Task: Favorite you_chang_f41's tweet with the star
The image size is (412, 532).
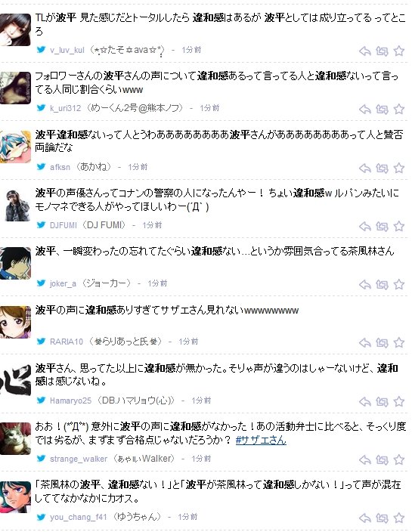Action: point(398,518)
